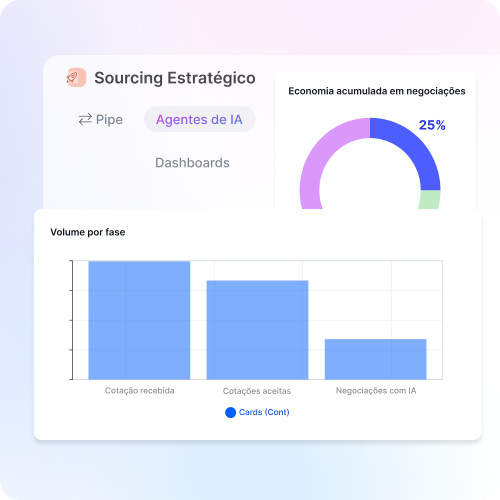The height and width of the screenshot is (500, 500).
Task: Switch to the Dashboards tab
Action: click(x=192, y=163)
